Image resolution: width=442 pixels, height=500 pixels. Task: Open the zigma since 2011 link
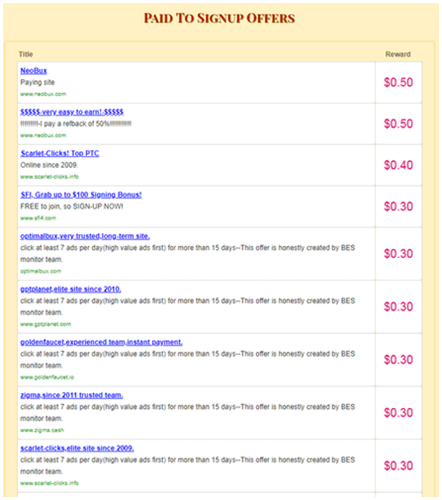pos(72,395)
